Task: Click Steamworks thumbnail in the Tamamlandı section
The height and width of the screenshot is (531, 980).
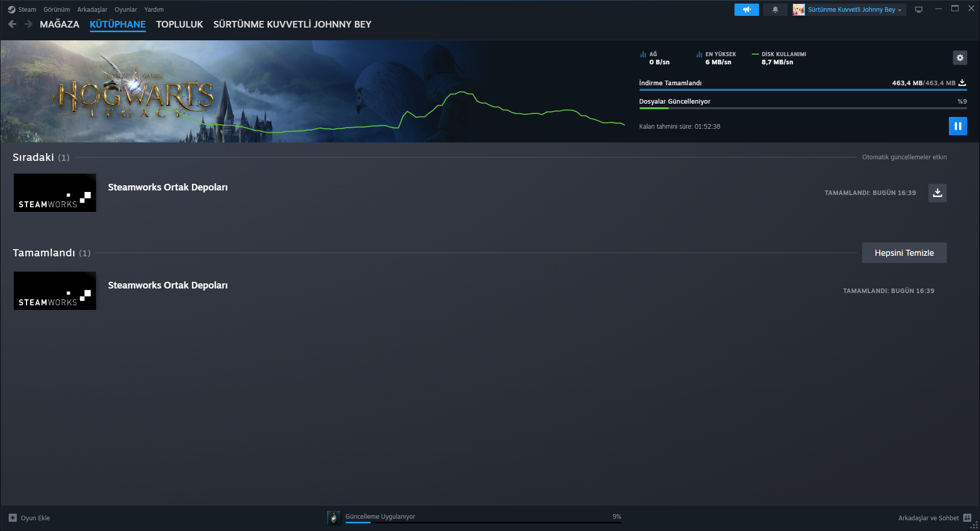Action: tap(55, 291)
